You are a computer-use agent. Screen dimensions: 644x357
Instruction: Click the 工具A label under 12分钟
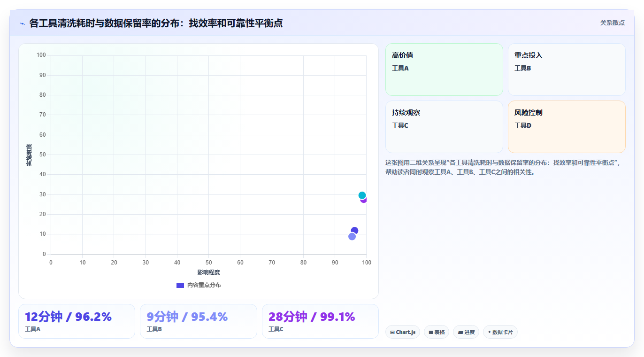coord(33,329)
